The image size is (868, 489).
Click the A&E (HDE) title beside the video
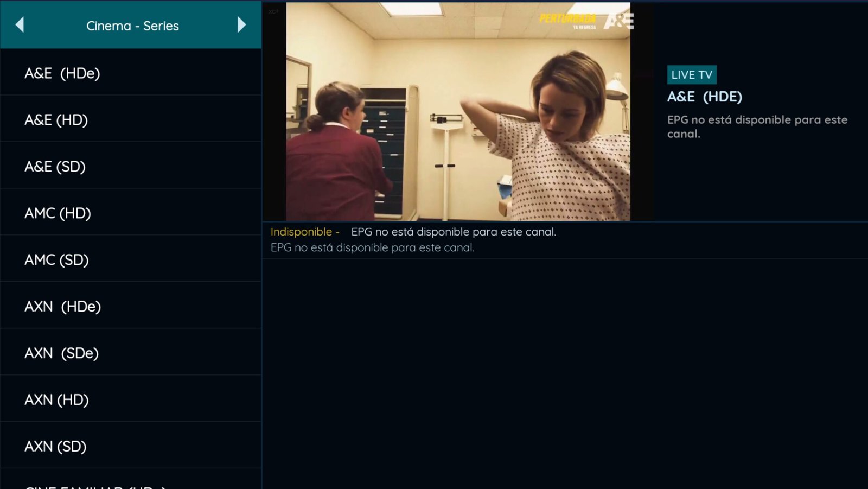pyautogui.click(x=704, y=97)
